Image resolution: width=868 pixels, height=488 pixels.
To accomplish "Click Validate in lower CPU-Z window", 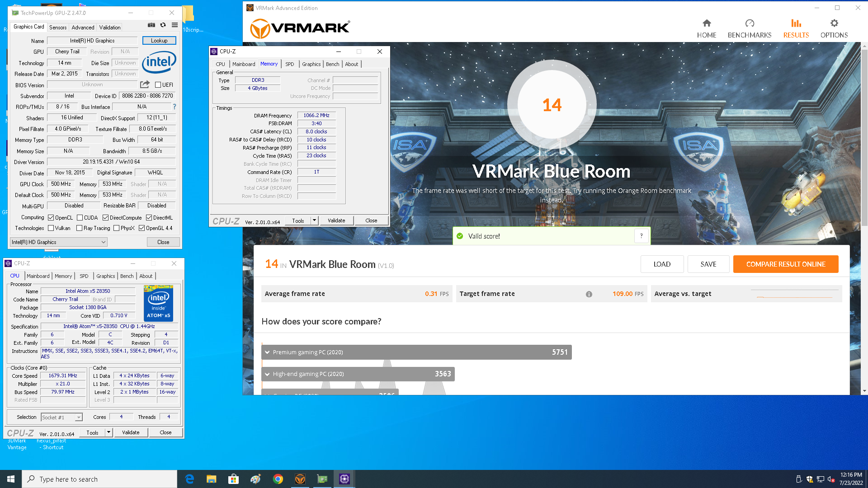I will click(x=131, y=432).
